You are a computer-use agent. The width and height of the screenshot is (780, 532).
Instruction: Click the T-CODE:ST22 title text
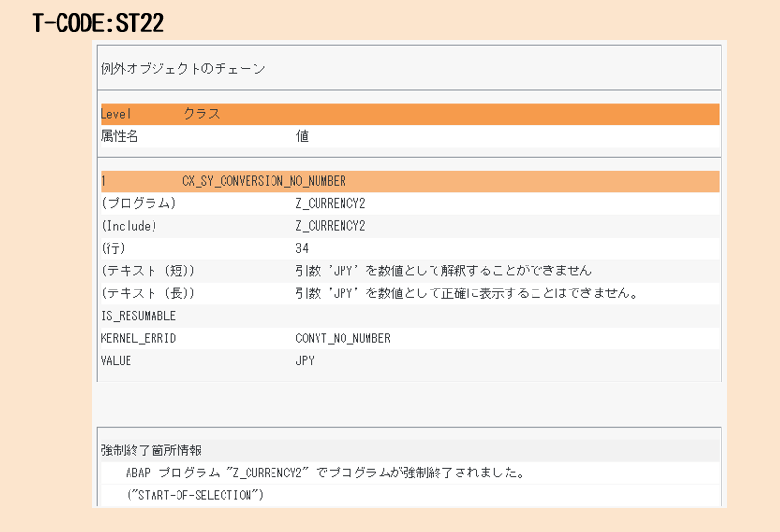(98, 21)
